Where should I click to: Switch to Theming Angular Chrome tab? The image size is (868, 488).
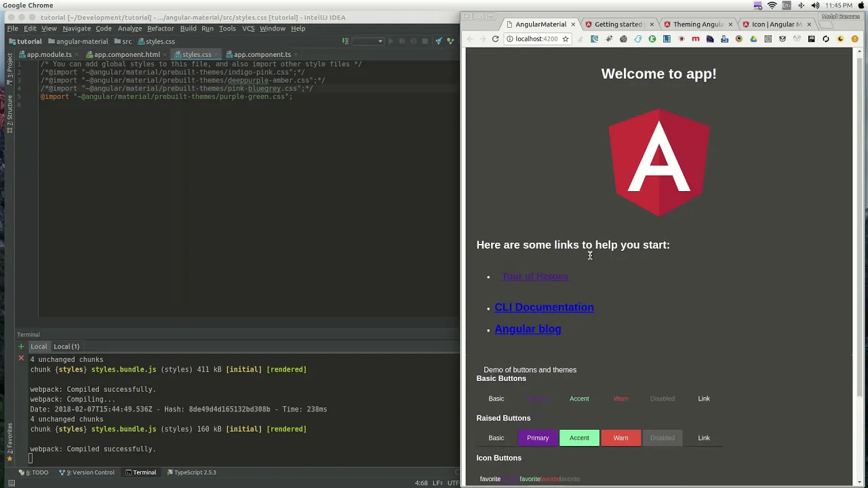coord(698,24)
